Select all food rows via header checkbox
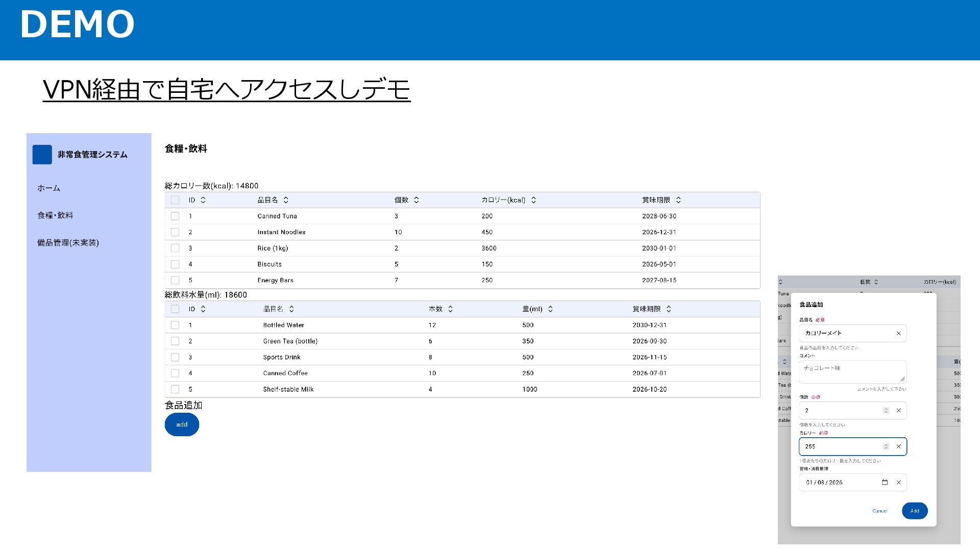Viewport: 980px width, 551px height. (175, 200)
